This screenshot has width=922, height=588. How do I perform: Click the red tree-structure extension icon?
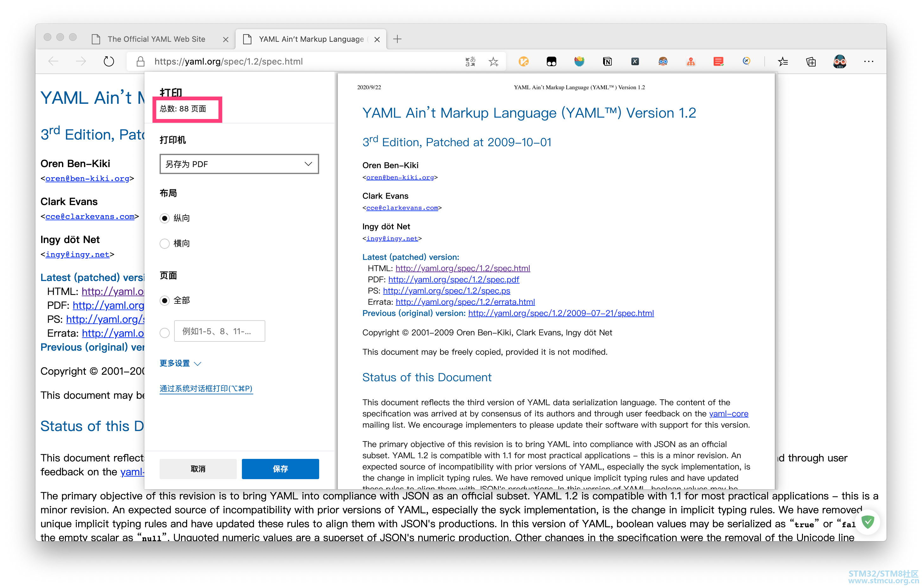click(x=691, y=61)
